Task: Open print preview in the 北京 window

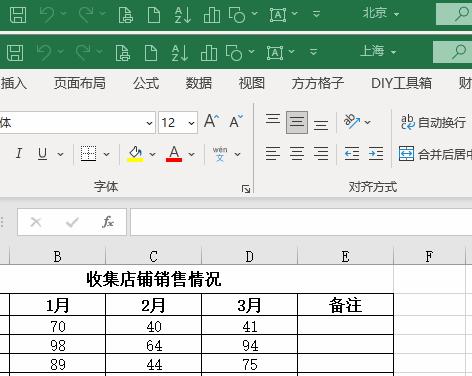Action: point(126,15)
